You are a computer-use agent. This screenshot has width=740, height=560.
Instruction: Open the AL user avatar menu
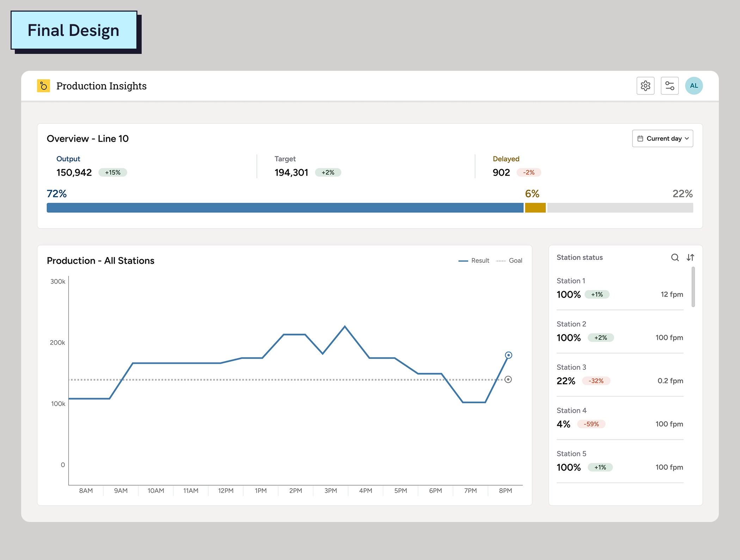(694, 86)
